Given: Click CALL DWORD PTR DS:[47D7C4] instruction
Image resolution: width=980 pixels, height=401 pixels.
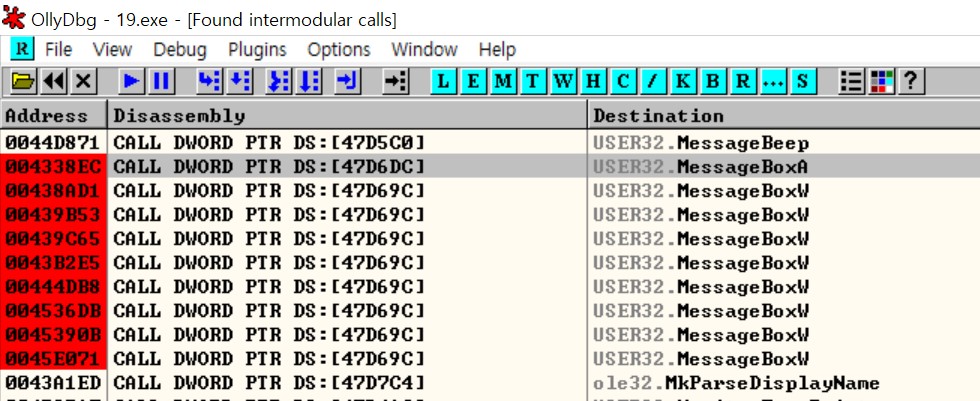Looking at the screenshot, I should click(269, 382).
